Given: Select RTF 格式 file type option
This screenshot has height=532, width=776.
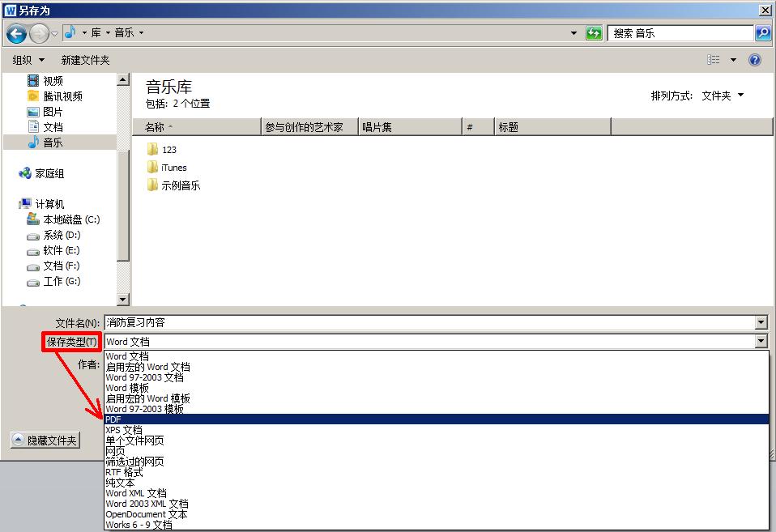Looking at the screenshot, I should 124,472.
